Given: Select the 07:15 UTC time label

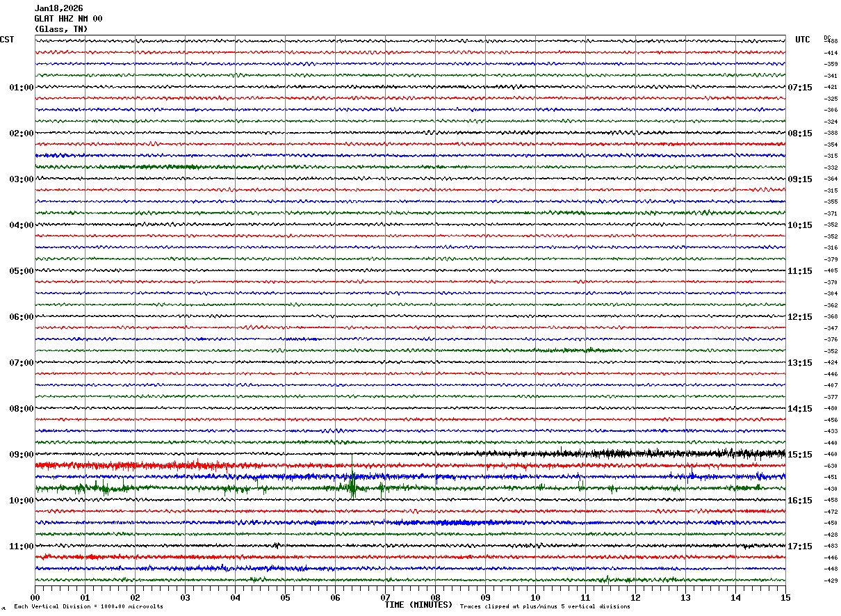Looking at the screenshot, I should (x=799, y=88).
